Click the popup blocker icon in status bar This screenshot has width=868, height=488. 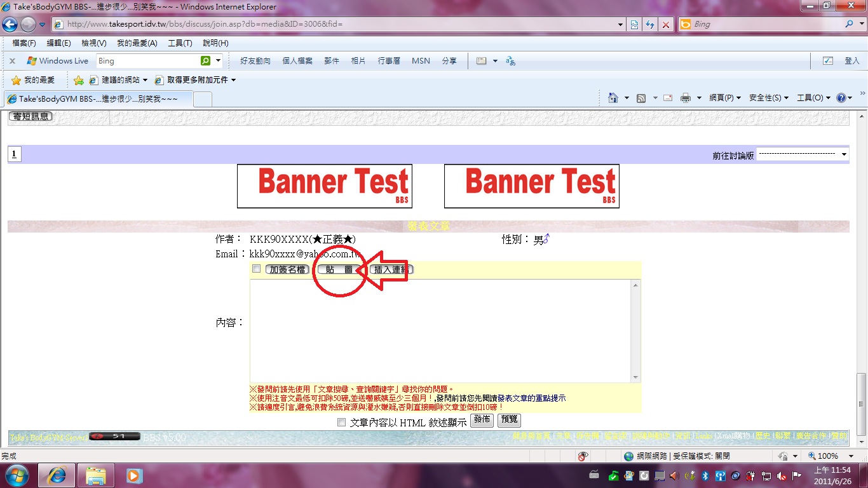[x=583, y=456]
